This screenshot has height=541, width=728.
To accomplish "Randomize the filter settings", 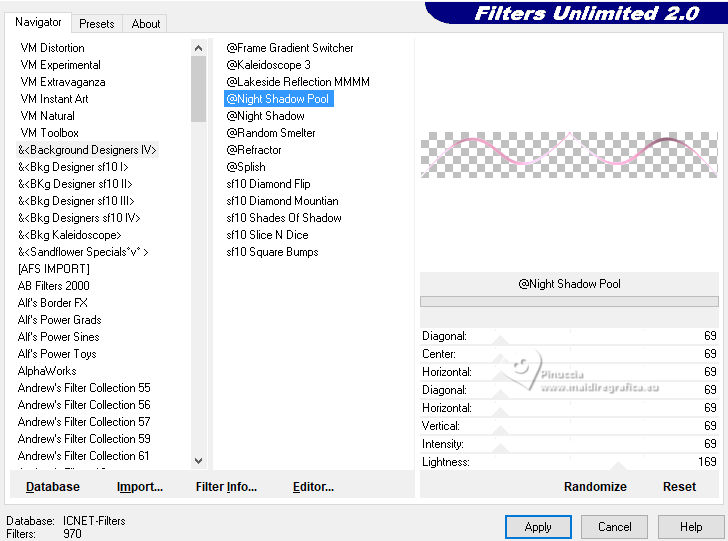I will (595, 487).
